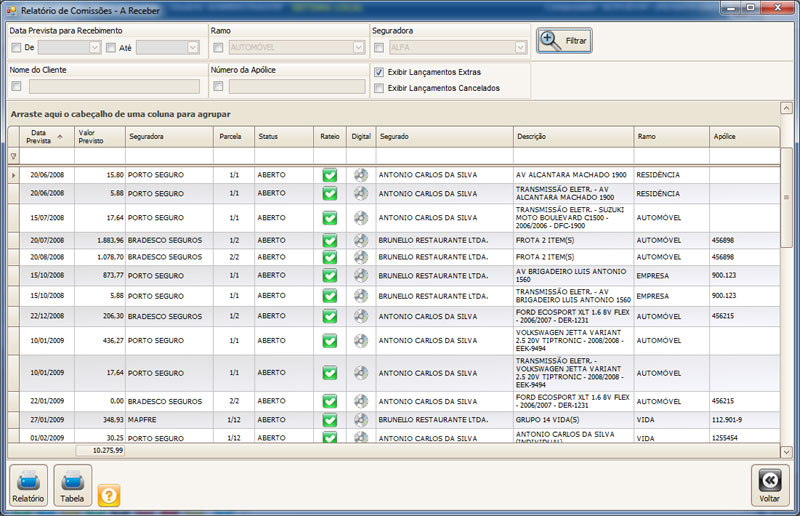Sort by Data Prevista column header
Viewport: 800px width, 516px height.
point(47,137)
